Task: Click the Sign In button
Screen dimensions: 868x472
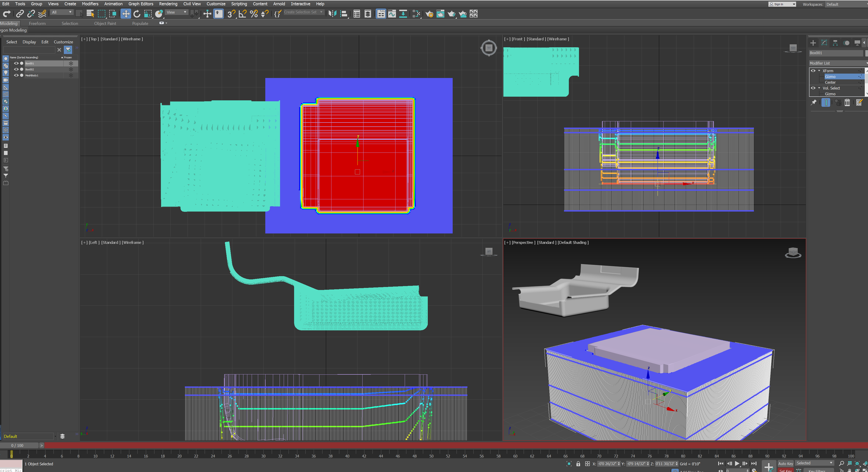Action: [x=782, y=4]
